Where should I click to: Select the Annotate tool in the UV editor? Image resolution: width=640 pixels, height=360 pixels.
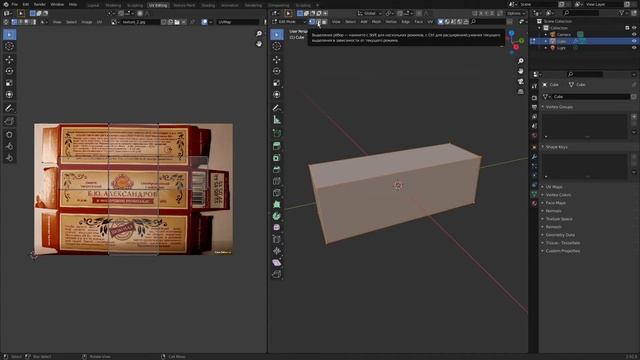[x=9, y=108]
